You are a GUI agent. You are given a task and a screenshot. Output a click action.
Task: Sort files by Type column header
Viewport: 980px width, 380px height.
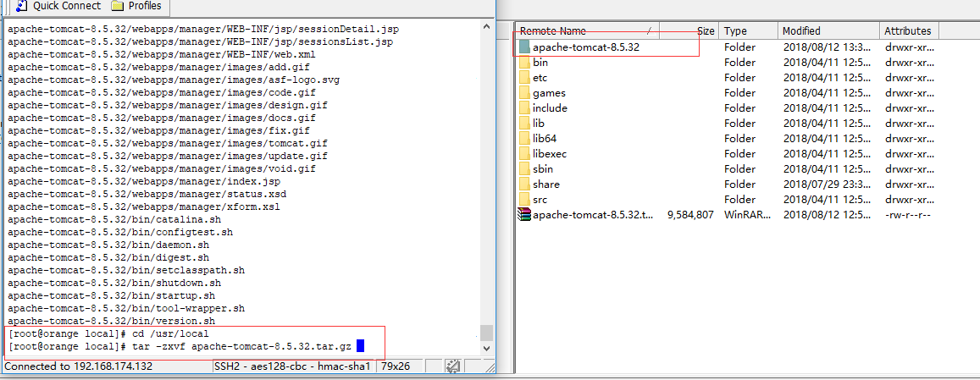[748, 30]
